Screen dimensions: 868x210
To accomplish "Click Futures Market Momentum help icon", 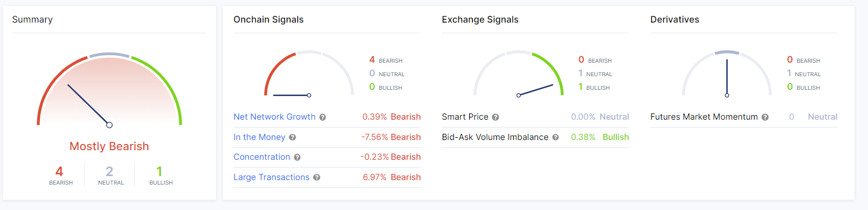I will click(765, 117).
